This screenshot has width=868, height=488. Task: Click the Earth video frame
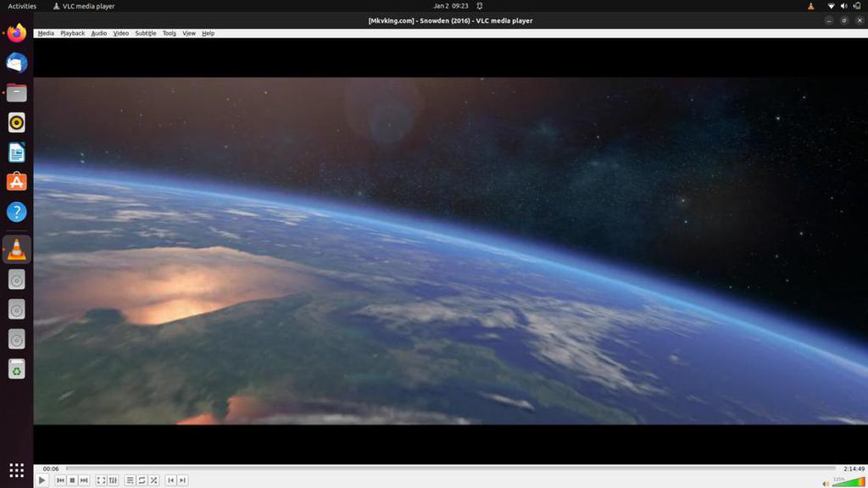click(x=451, y=251)
